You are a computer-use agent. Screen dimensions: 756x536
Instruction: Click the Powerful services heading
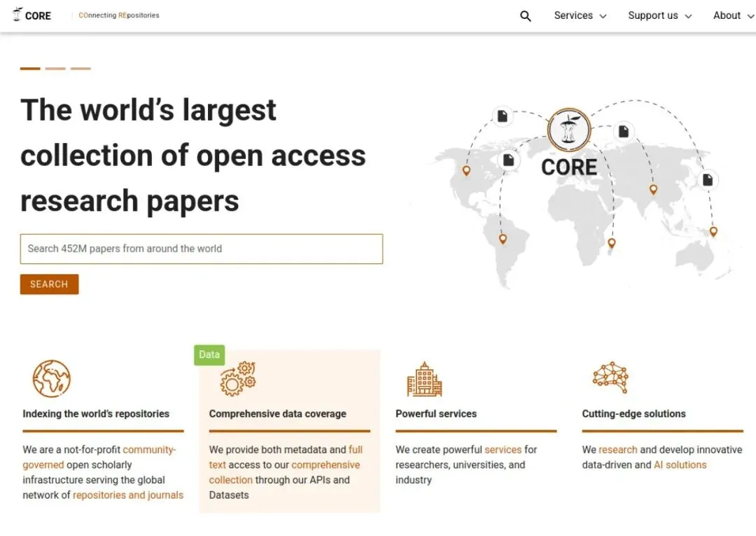point(436,413)
